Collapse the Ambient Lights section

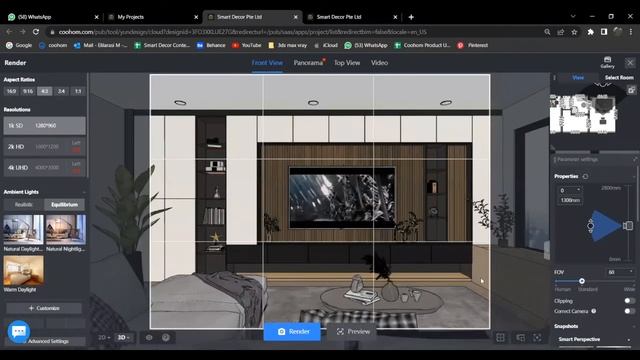point(84,192)
